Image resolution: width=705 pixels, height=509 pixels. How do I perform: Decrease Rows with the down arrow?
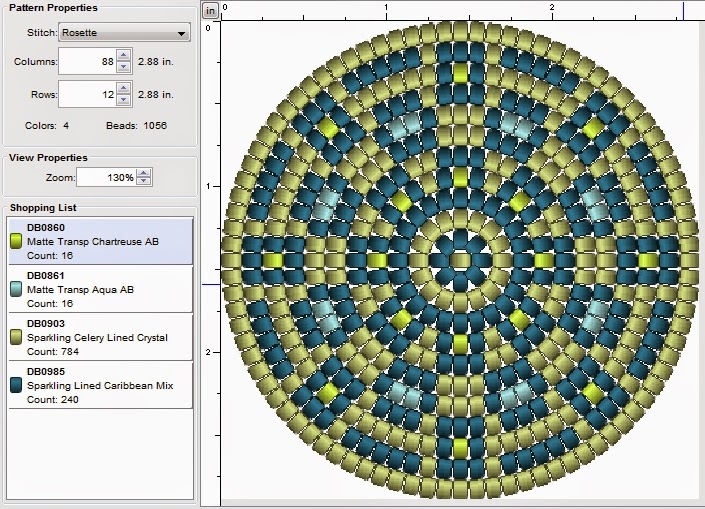124,100
